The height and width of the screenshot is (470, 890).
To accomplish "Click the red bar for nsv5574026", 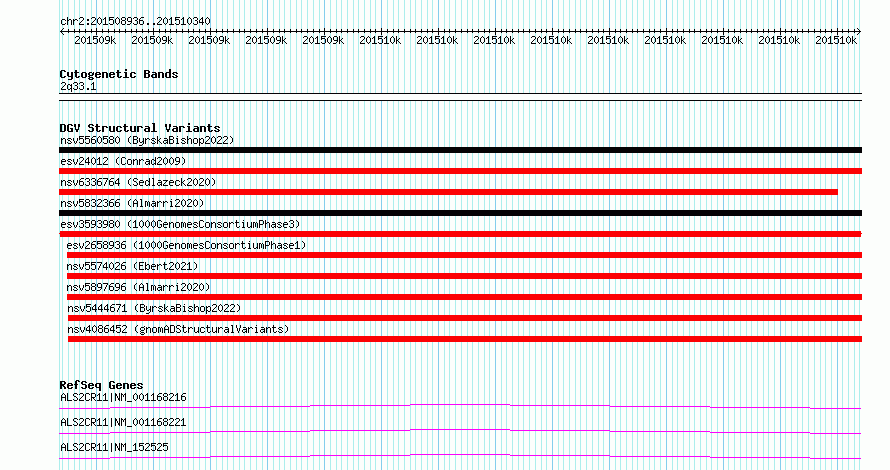I will (464, 276).
